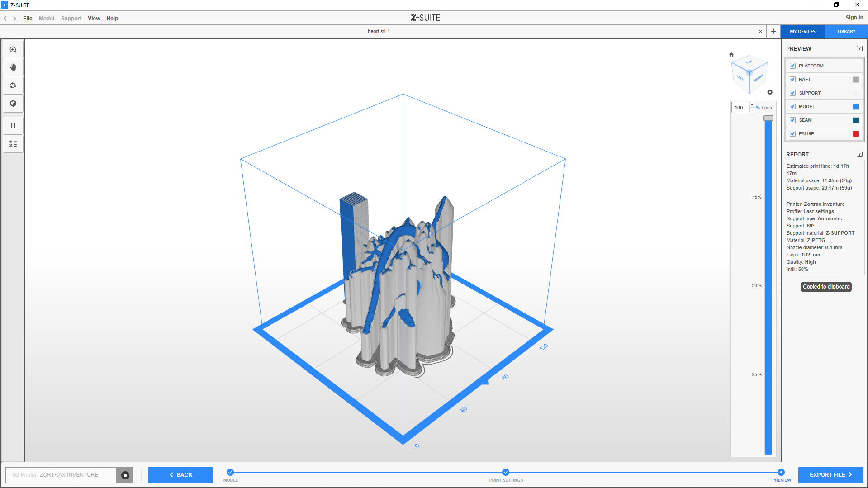868x488 pixels.
Task: Click the pause insert tool icon
Action: coord(13,126)
